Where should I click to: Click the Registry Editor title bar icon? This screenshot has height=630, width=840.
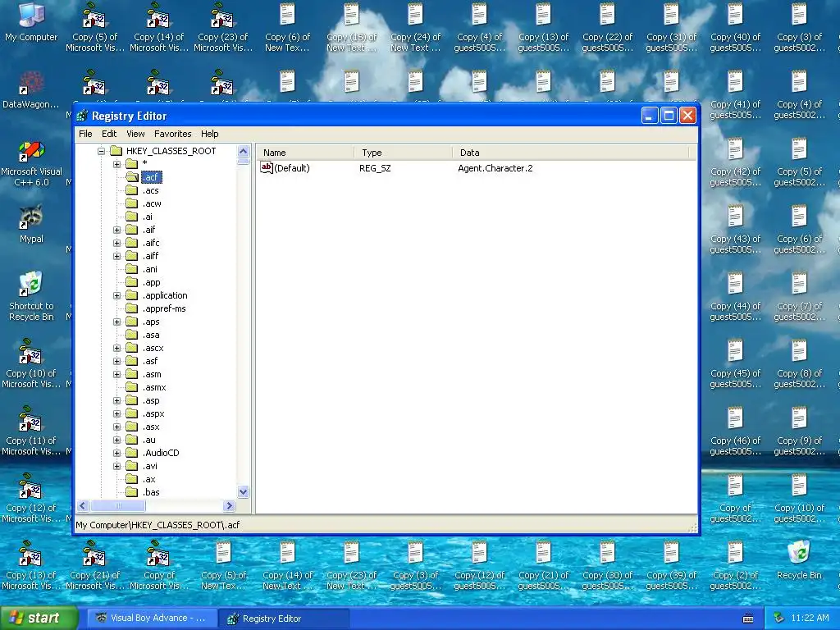coord(82,116)
